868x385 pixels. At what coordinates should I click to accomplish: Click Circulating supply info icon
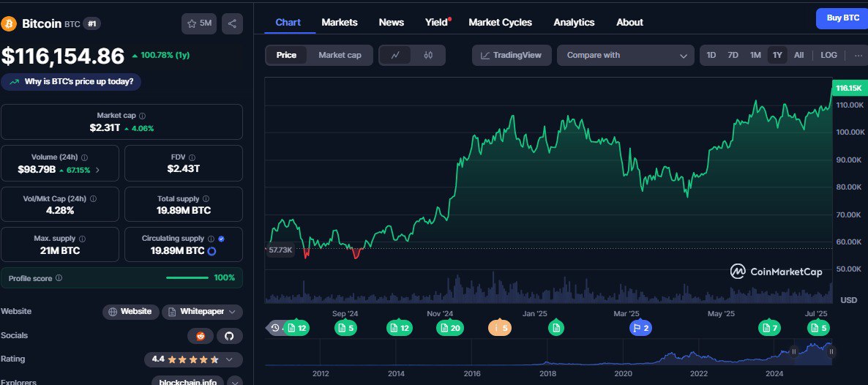(211, 239)
